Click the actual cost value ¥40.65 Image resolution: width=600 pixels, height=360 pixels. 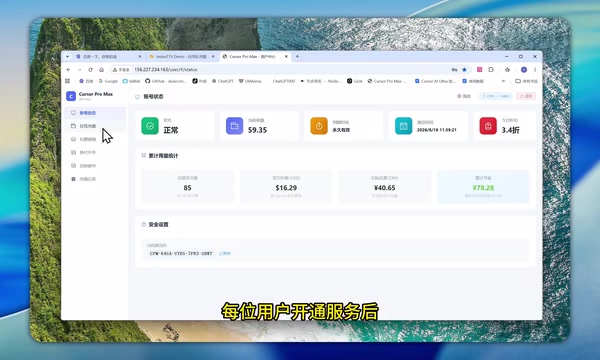pos(385,188)
